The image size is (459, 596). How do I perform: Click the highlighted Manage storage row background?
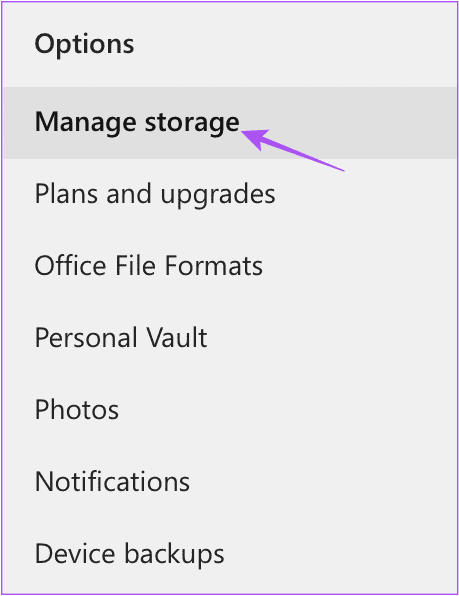click(230, 123)
